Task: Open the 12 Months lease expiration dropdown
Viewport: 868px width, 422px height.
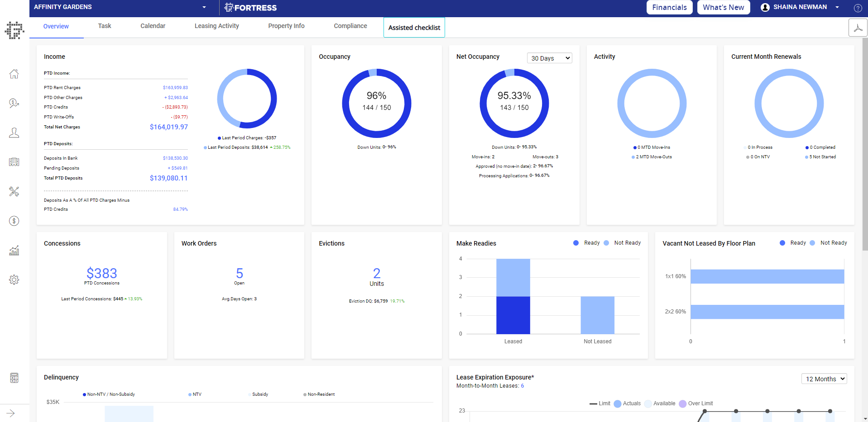Action: (824, 379)
